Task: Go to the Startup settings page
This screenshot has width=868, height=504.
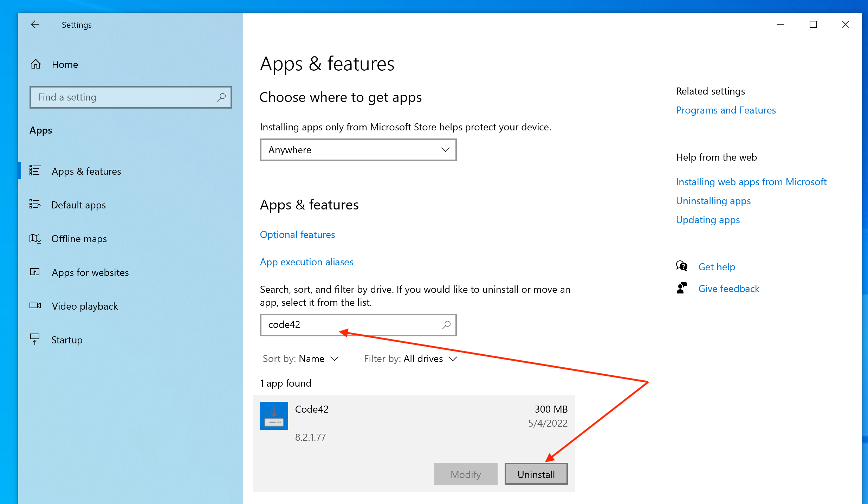Action: click(67, 340)
